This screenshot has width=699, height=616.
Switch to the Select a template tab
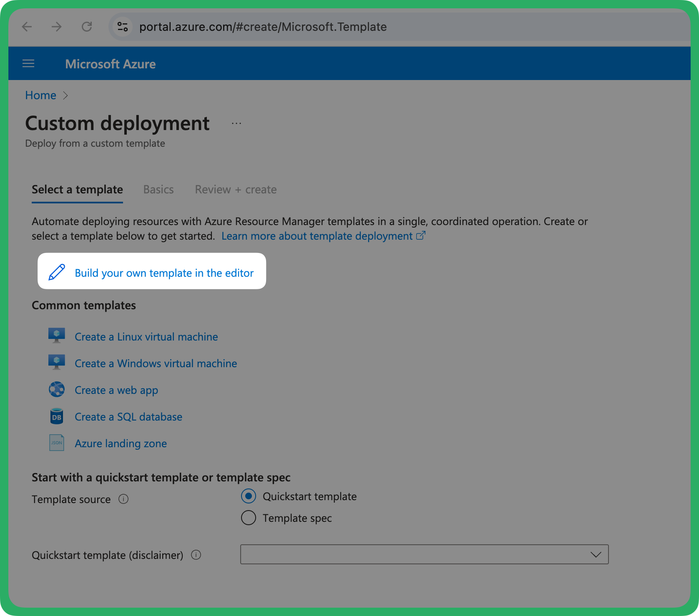(77, 190)
